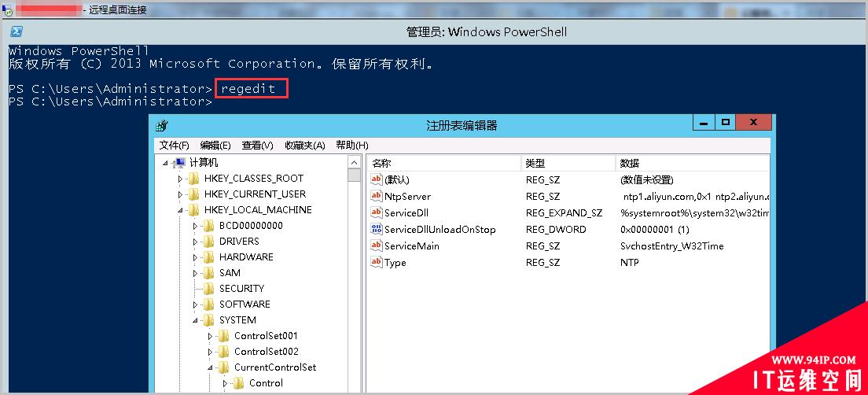This screenshot has width=868, height=395.
Task: Maximize the Registry Editor window
Action: (725, 123)
